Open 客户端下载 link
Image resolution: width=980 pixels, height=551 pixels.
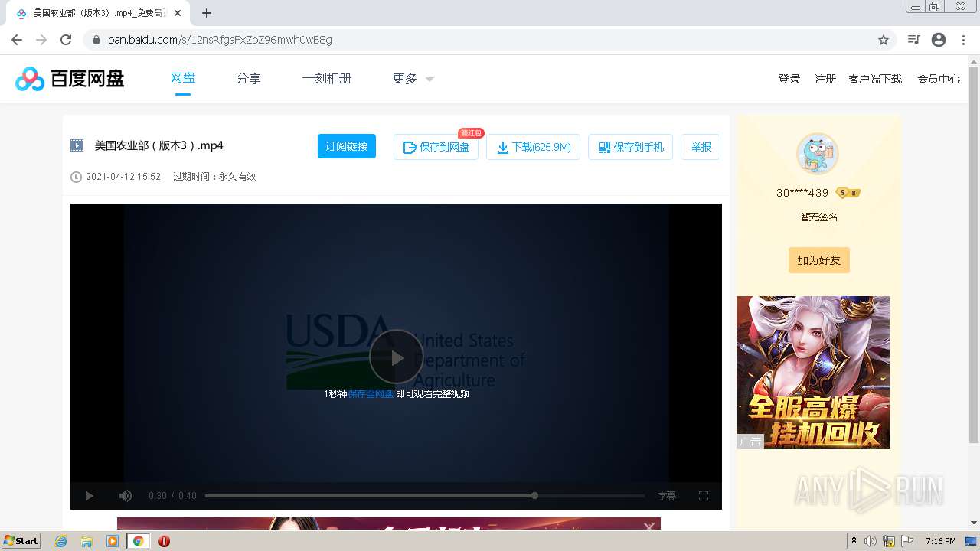(875, 79)
